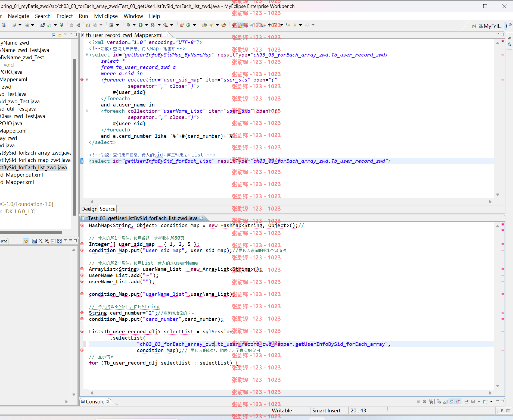Viewport: 513px width, 420px height.
Task: Click the fit-to-window image icon
Action: [x=60, y=241]
